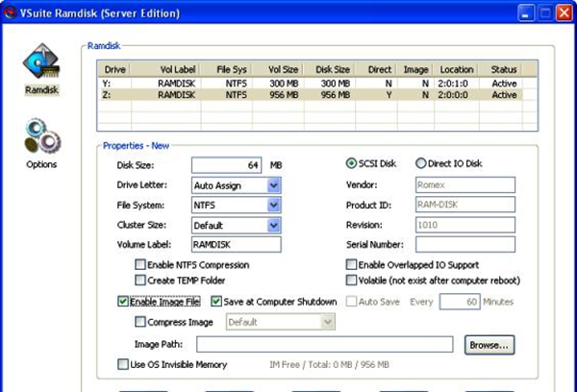
Task: Open the Options gears icon
Action: coord(42,135)
